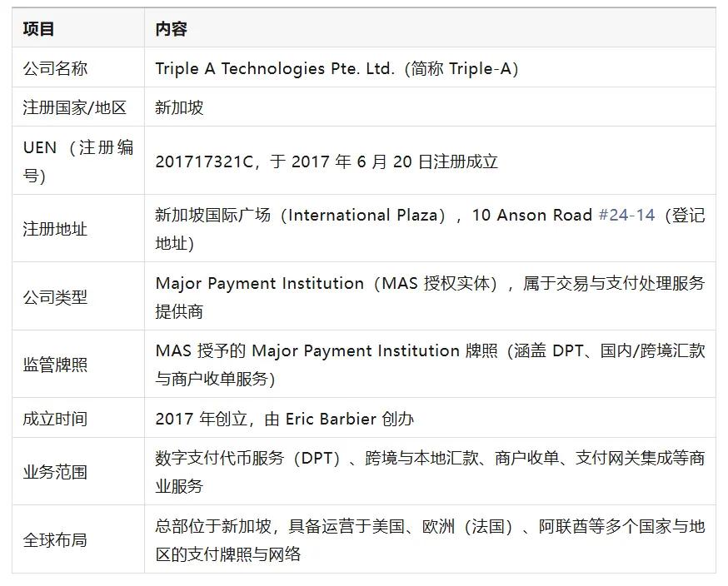Select the 全球布局 label cell
Screen dimensions: 728x586
coord(55,540)
